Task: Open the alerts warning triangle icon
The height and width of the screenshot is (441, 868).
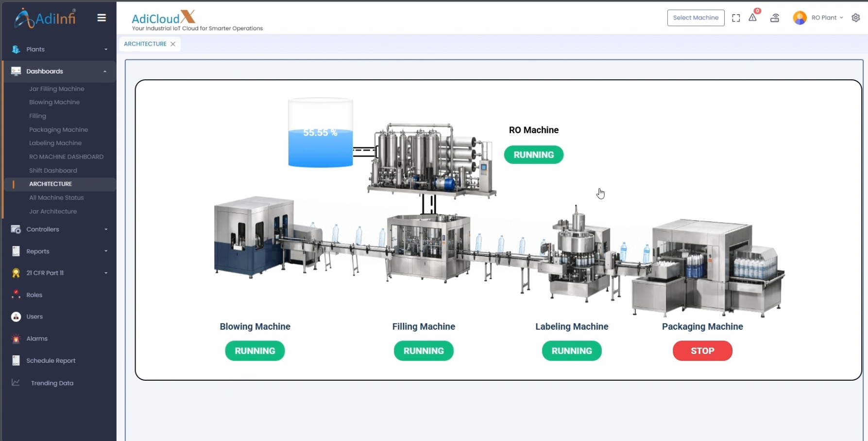Action: click(752, 18)
